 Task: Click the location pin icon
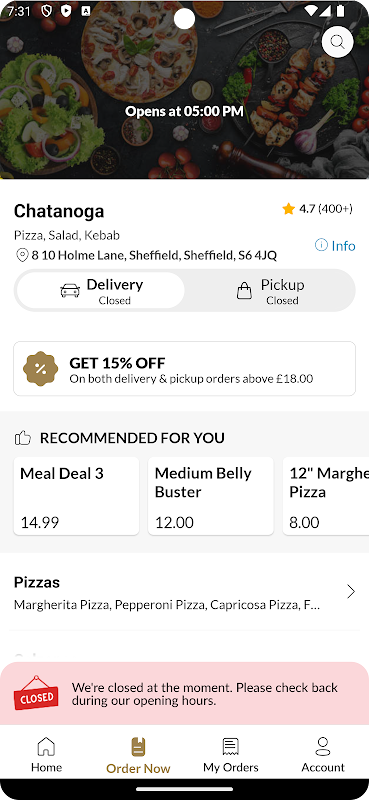tap(22, 255)
